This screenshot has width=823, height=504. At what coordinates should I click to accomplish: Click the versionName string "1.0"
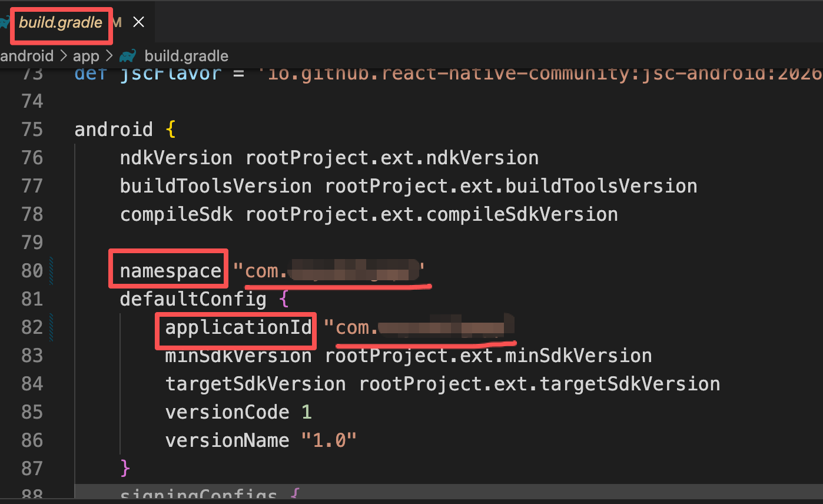click(329, 440)
